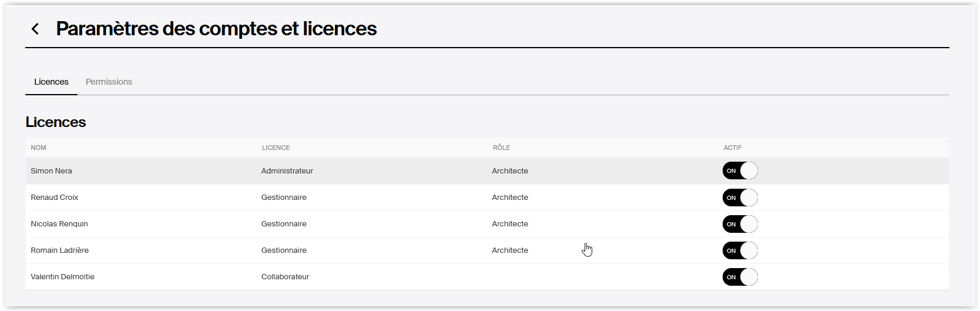Click Romain Ladrière's Architecte role cell

pos(510,250)
